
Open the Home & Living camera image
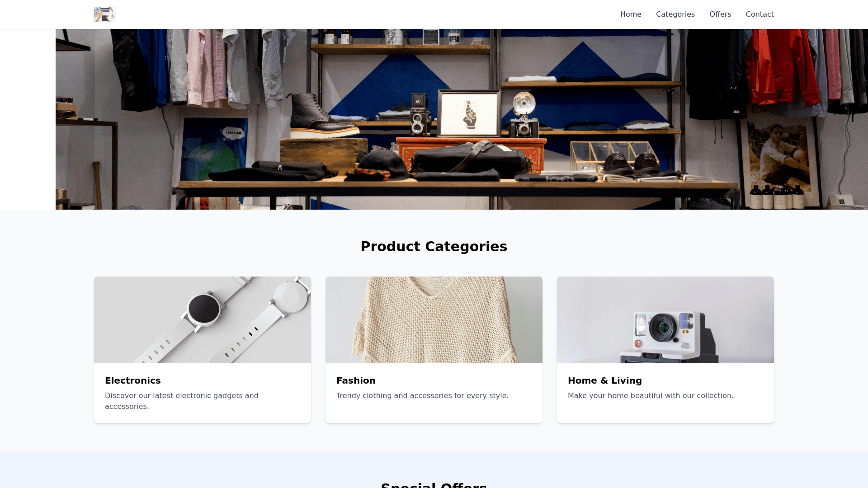coord(665,320)
